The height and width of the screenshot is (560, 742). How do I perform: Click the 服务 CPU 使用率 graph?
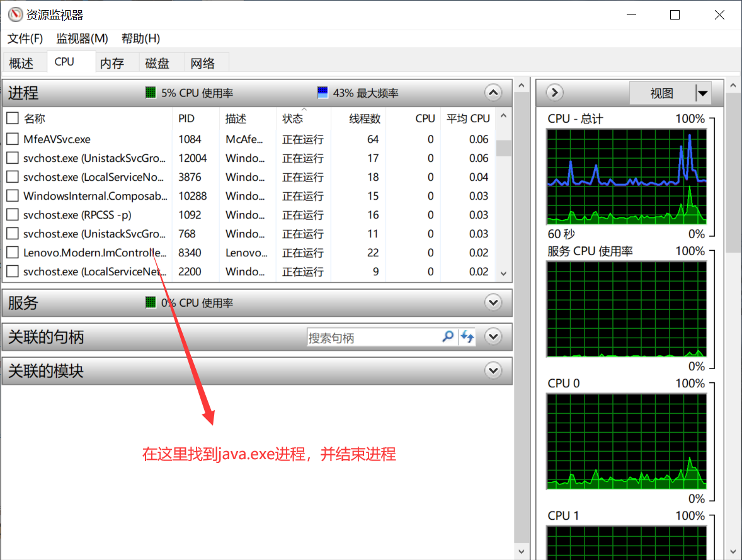click(x=627, y=309)
